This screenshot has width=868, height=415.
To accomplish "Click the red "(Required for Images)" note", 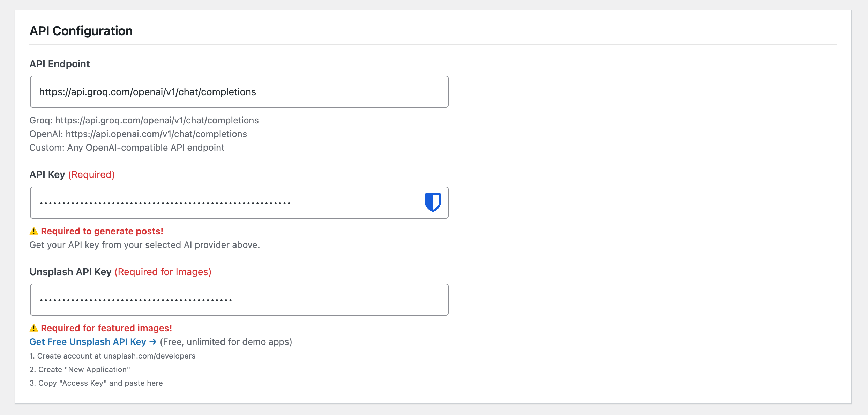I will point(163,272).
